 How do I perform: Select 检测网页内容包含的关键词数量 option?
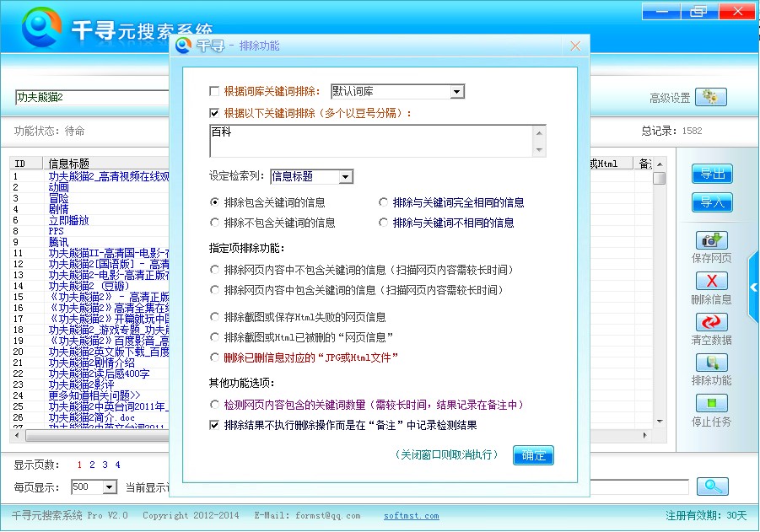click(x=214, y=405)
